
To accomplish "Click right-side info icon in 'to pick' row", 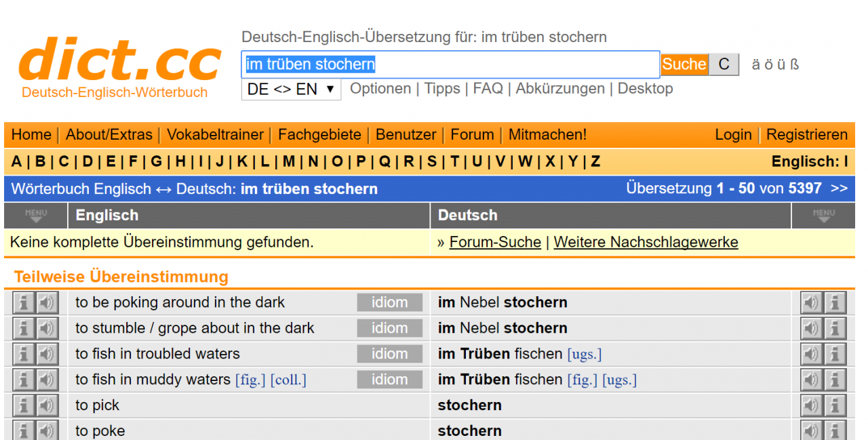I will point(835,405).
